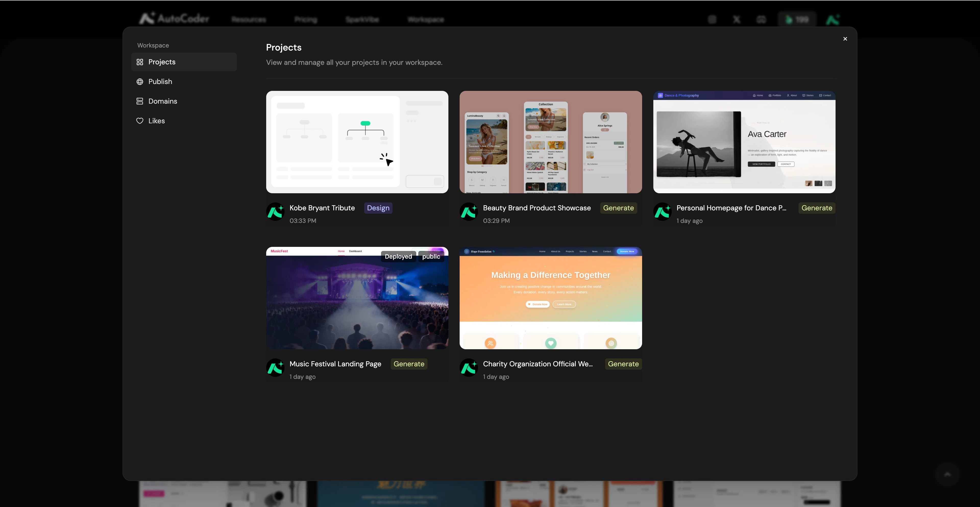The height and width of the screenshot is (507, 980).
Task: Click the Music Festival Landing Page avatar logo
Action: click(x=275, y=368)
